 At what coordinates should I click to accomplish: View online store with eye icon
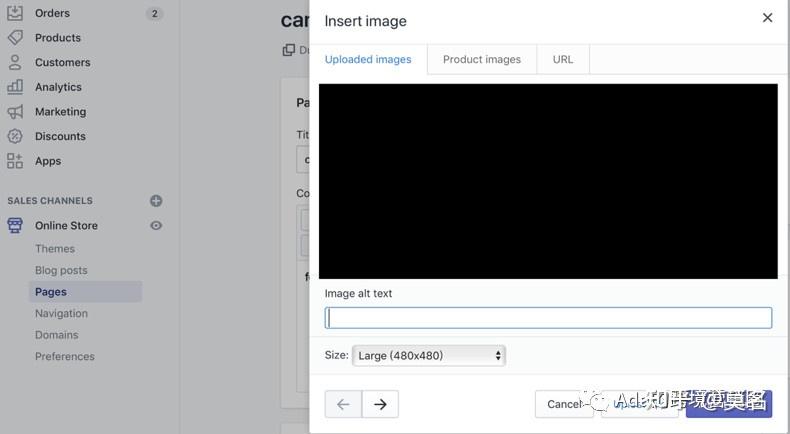(156, 226)
